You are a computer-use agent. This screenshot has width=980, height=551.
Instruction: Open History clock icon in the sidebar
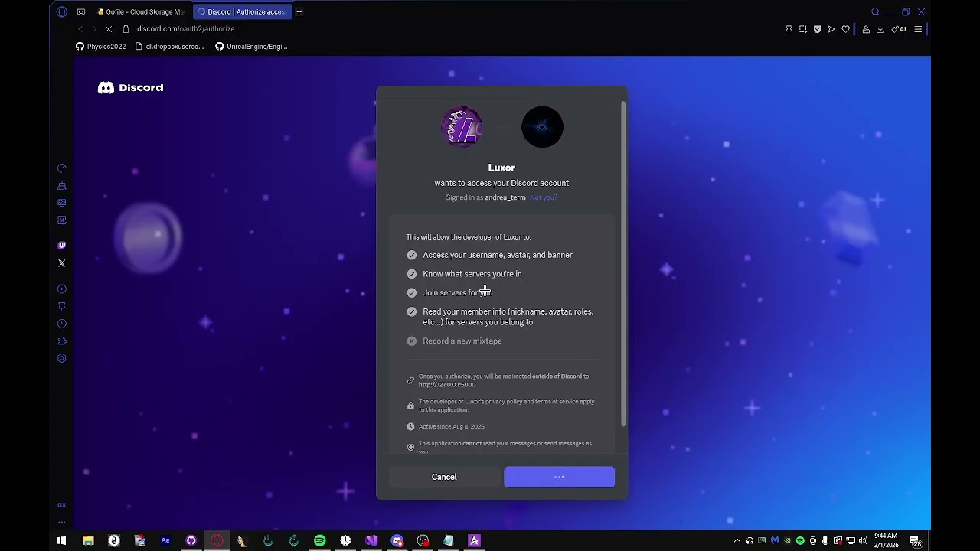[62, 324]
